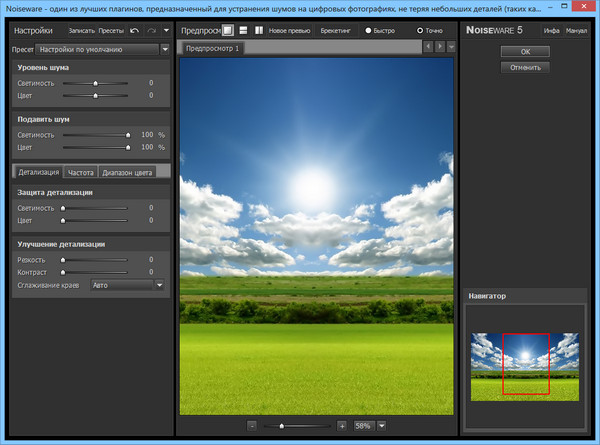Open the Сглаживание краев dropdown

pyautogui.click(x=158, y=285)
